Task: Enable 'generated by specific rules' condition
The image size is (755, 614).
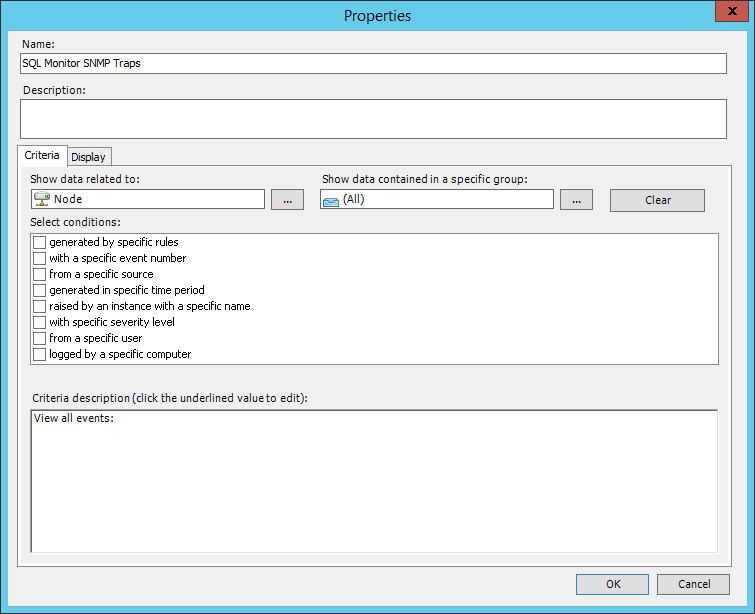Action: [x=40, y=242]
